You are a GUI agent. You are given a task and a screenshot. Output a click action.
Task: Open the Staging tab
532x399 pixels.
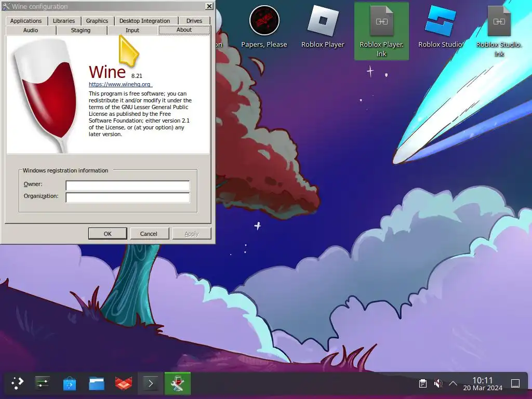[x=81, y=30]
